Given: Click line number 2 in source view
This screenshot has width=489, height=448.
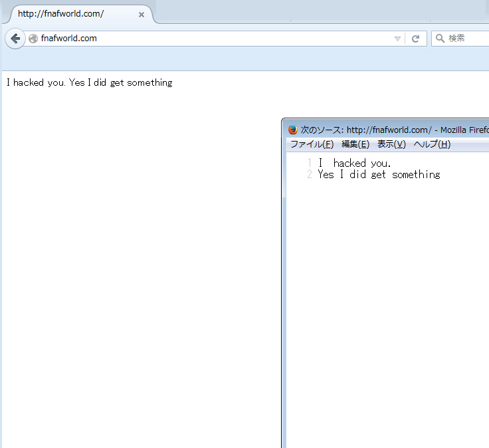Looking at the screenshot, I should (x=309, y=174).
